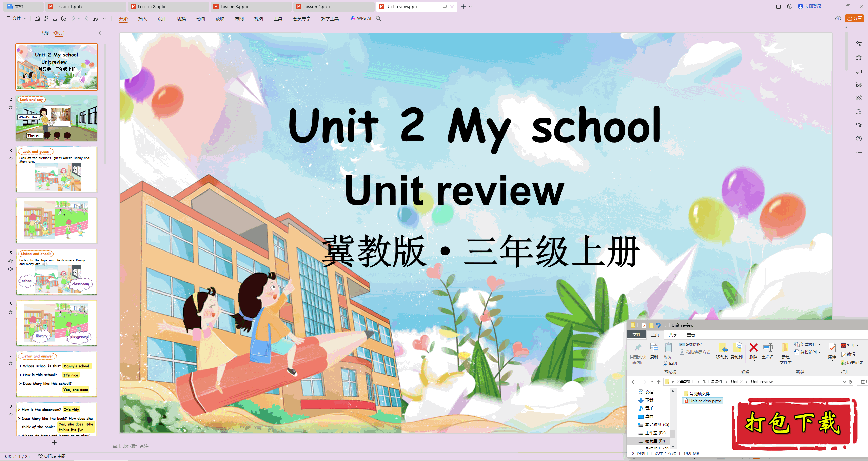This screenshot has height=461, width=868.
Task: Click 编辑 in Explorer ribbon
Action: 848,354
